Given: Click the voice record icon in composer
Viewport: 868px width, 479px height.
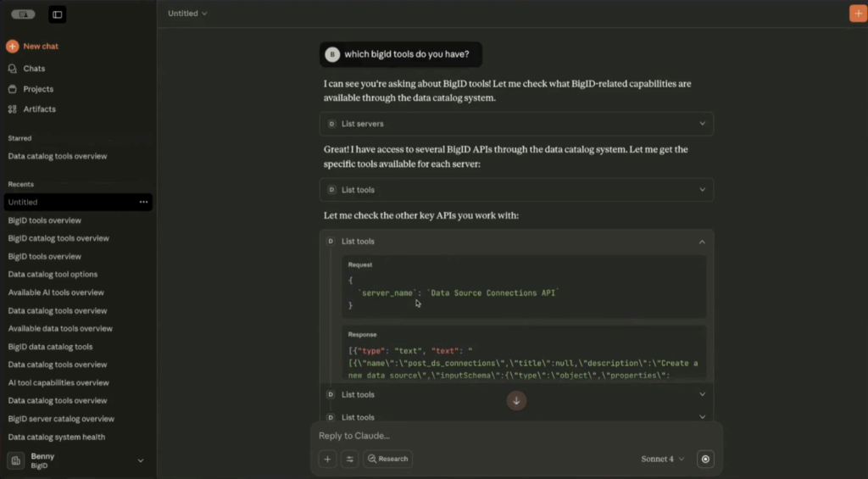Looking at the screenshot, I should [705, 459].
